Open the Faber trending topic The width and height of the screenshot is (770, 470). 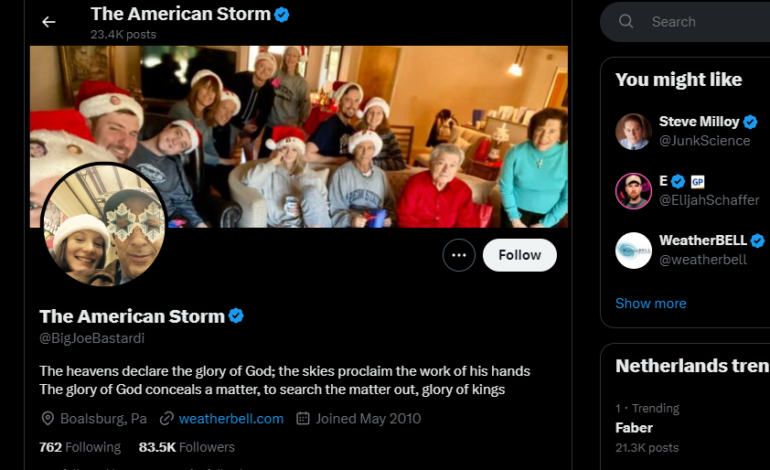pos(634,428)
